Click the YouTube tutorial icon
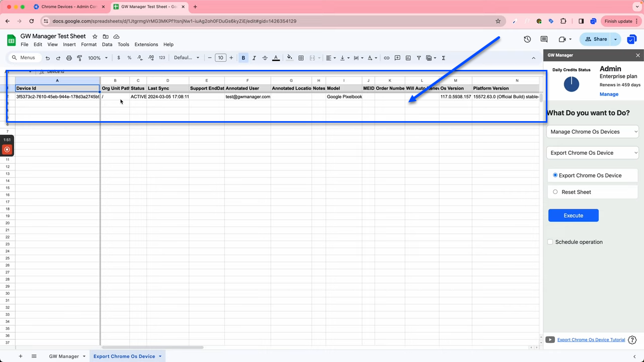 550,340
